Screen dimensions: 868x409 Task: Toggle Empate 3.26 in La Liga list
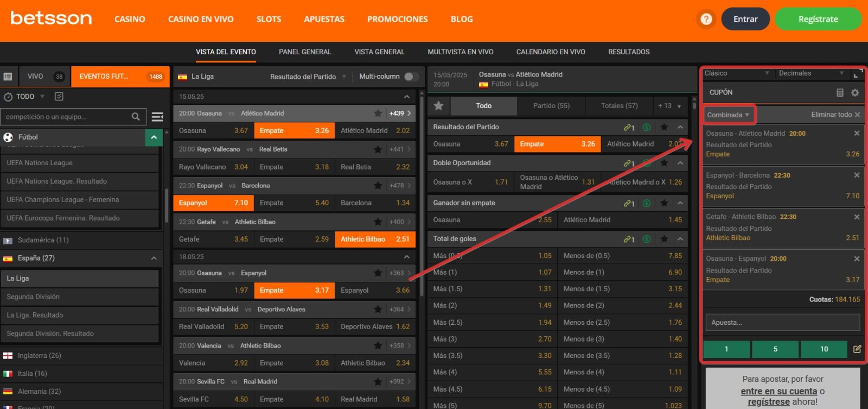pos(295,130)
